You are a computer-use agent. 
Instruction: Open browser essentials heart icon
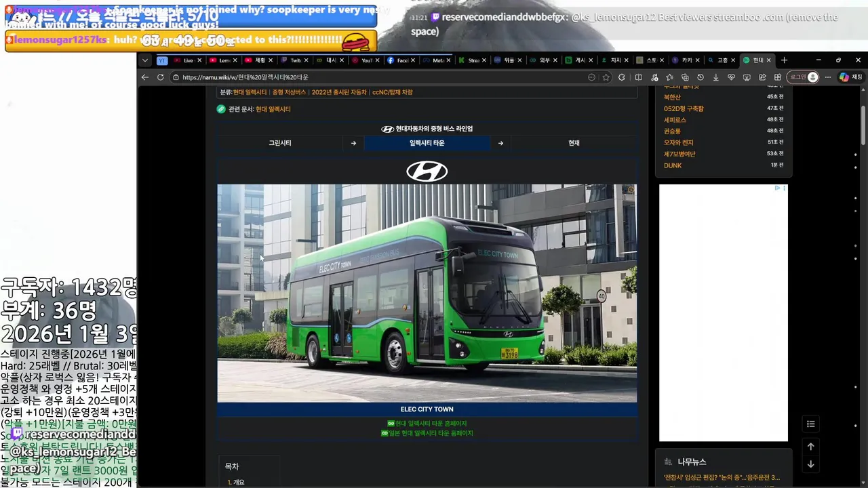732,77
